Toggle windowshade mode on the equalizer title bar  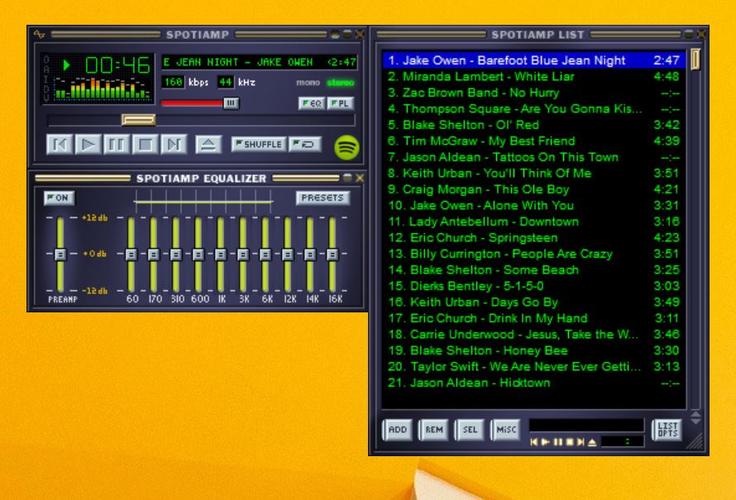[x=347, y=178]
